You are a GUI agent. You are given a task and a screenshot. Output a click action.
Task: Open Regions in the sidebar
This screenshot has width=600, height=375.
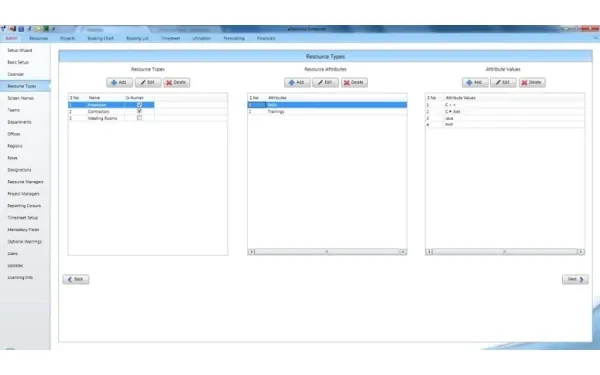coord(15,146)
